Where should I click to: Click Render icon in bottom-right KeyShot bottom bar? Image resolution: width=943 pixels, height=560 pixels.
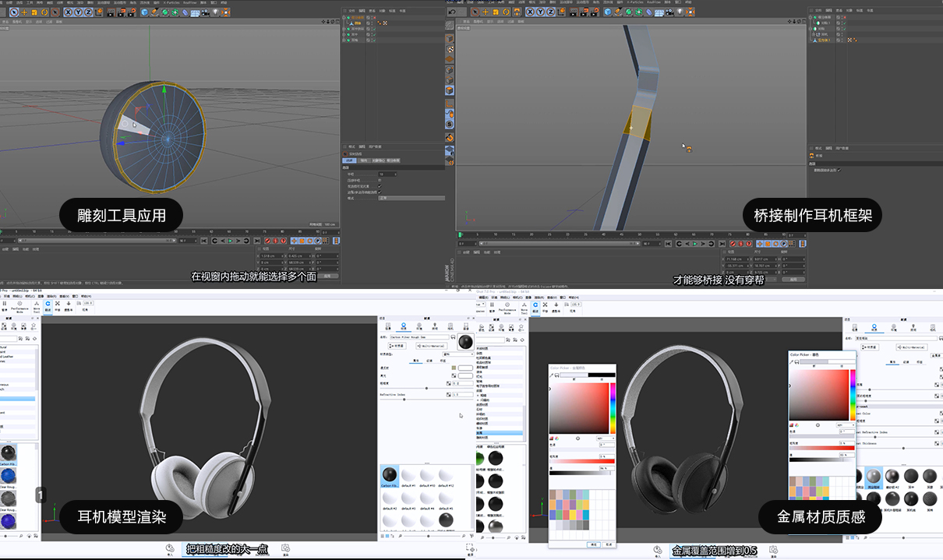(773, 550)
